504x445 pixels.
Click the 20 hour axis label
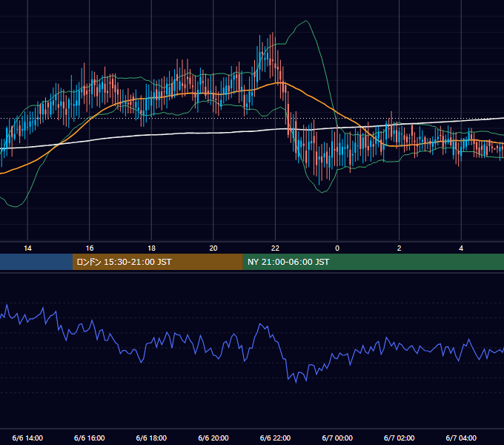click(x=213, y=248)
